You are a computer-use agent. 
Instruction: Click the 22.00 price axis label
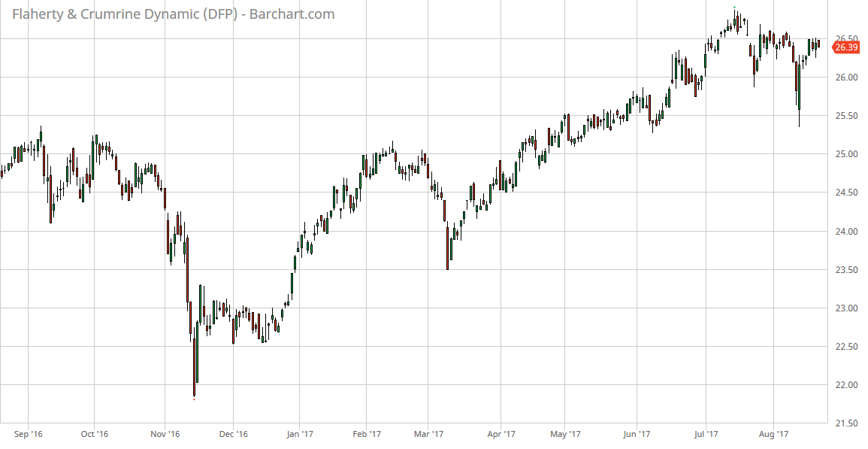pos(847,385)
